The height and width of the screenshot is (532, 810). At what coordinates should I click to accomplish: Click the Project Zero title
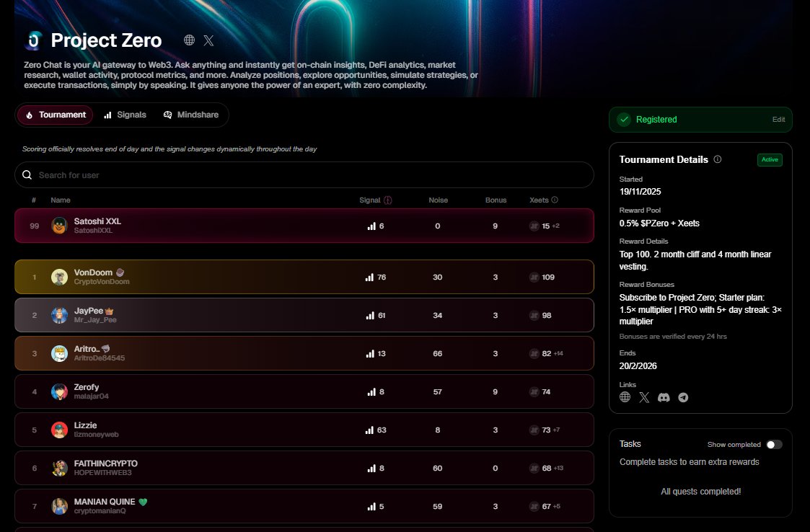pyautogui.click(x=106, y=40)
